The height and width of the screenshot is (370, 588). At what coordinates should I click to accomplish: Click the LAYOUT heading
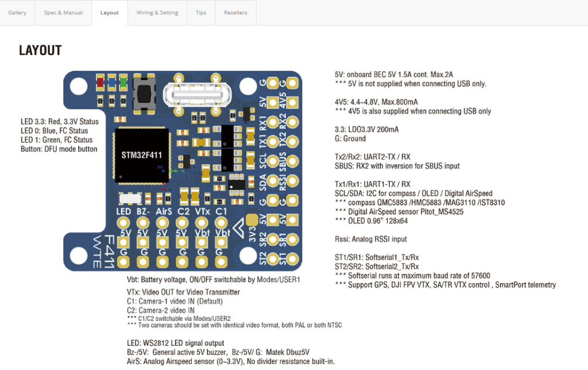(x=40, y=51)
